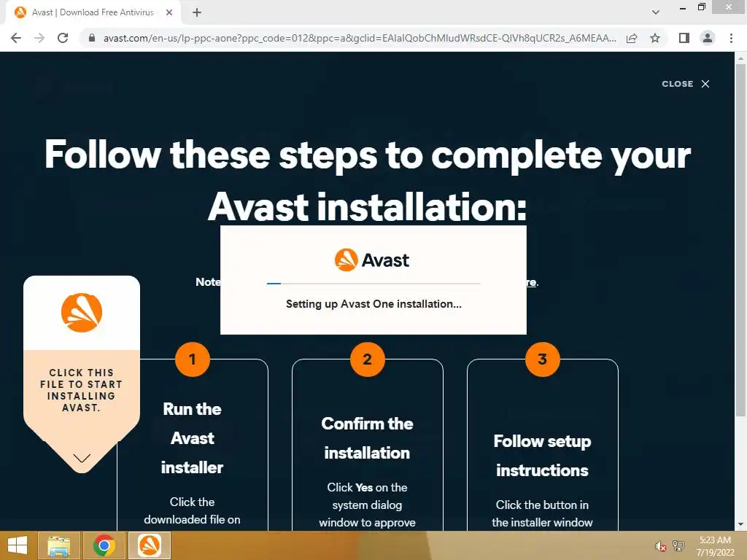Reload the Avast page
Screen dimensions: 747x560
tap(63, 38)
